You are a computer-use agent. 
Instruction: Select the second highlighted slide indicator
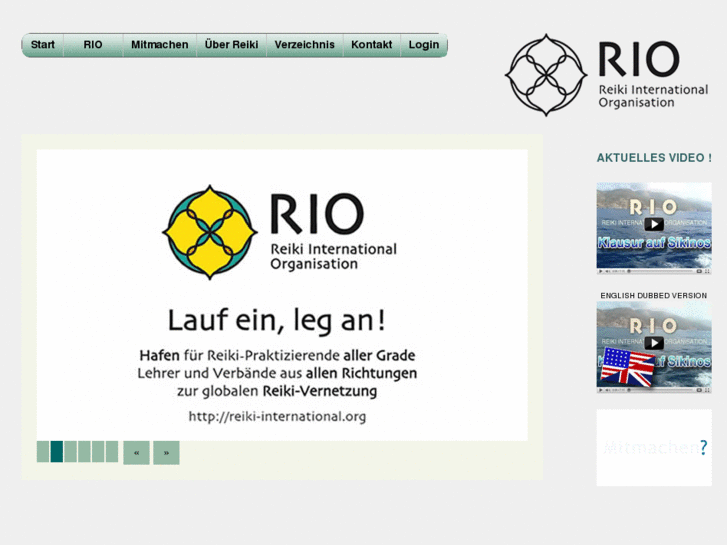coord(57,451)
